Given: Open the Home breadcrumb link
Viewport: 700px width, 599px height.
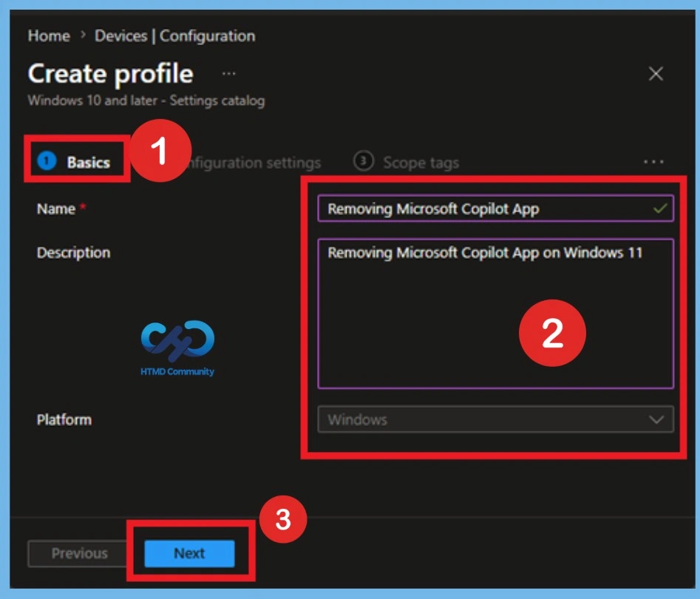Looking at the screenshot, I should point(49,35).
